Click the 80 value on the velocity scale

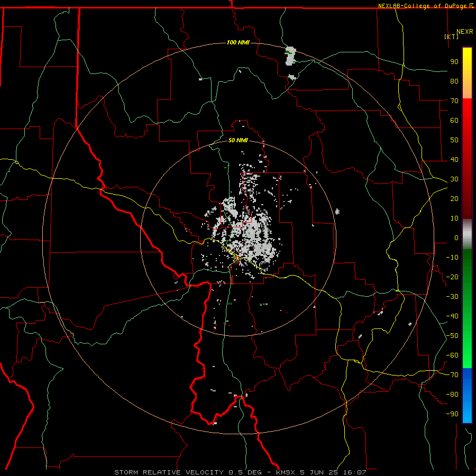[454, 81]
